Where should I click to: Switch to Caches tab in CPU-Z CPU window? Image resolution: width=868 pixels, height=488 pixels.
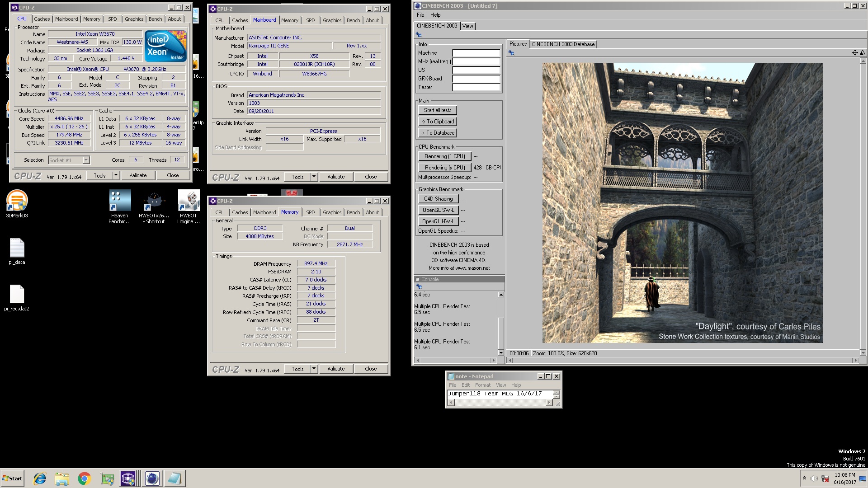tap(42, 19)
